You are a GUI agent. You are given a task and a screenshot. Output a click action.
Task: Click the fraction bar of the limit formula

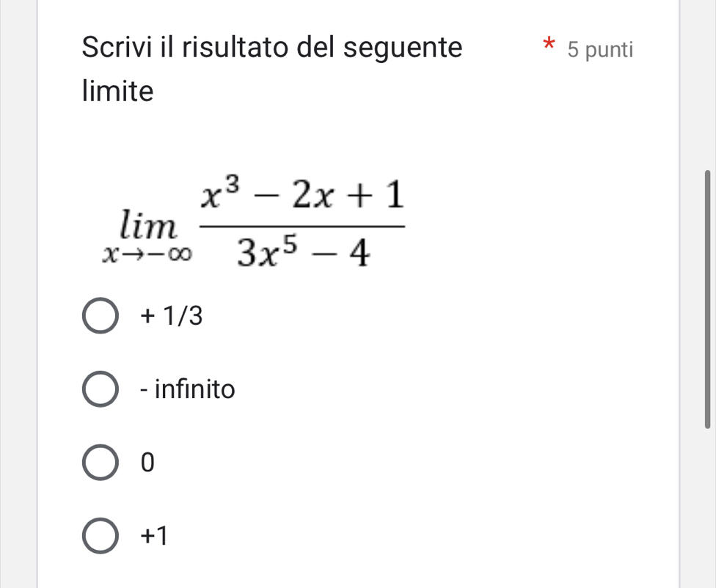304,226
